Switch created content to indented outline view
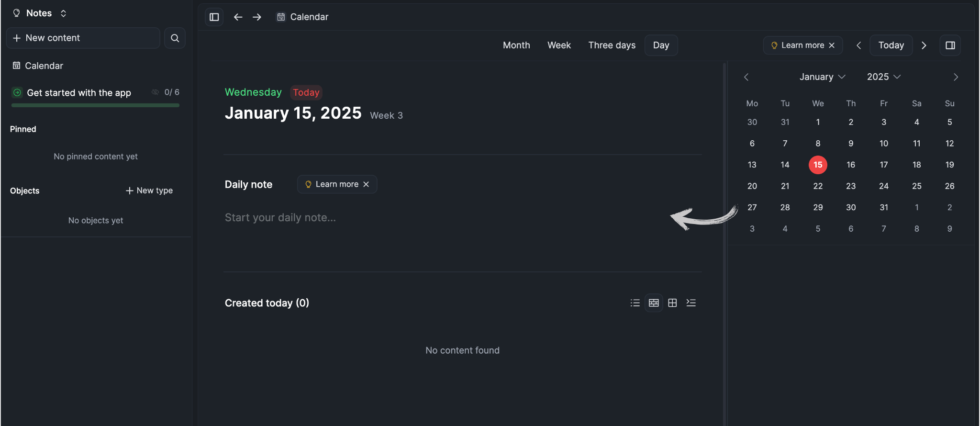The image size is (980, 426). coord(691,303)
